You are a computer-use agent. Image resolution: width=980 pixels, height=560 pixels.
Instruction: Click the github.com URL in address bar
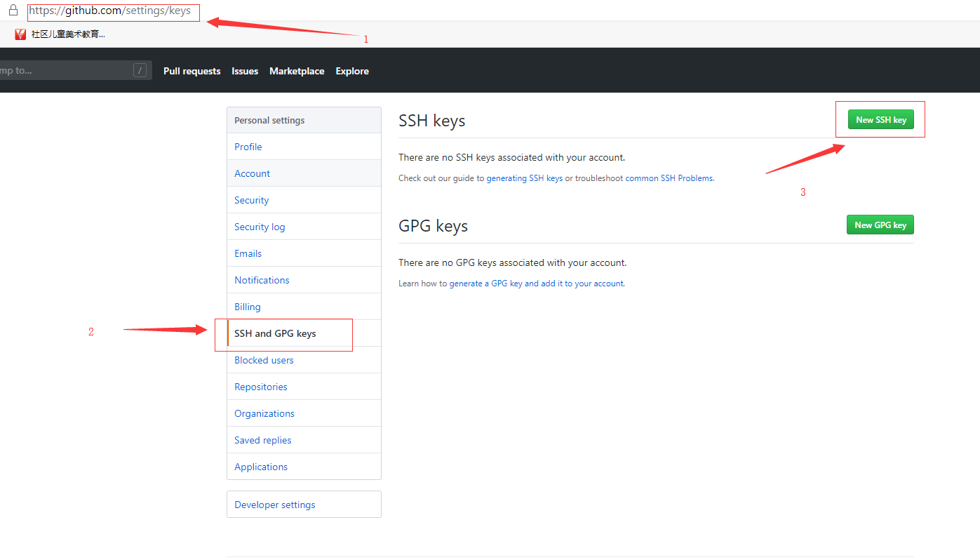click(x=110, y=11)
